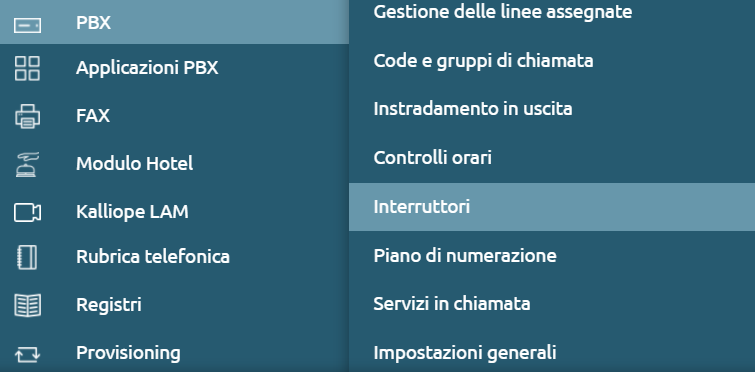
Task: Select Code e gruppi di chiamata
Action: (x=483, y=61)
